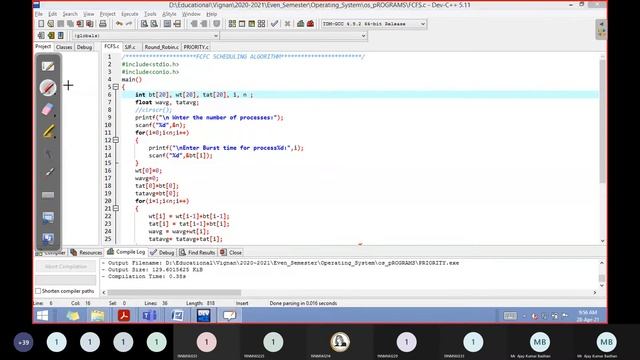
Task: Click the editor scrollbar down arrow
Action: point(602,241)
